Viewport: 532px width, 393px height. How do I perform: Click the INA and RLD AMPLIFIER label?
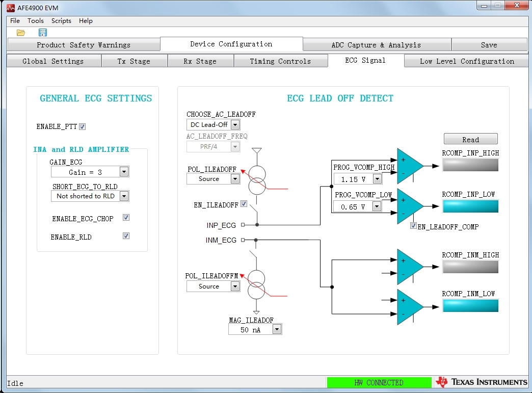(81, 149)
